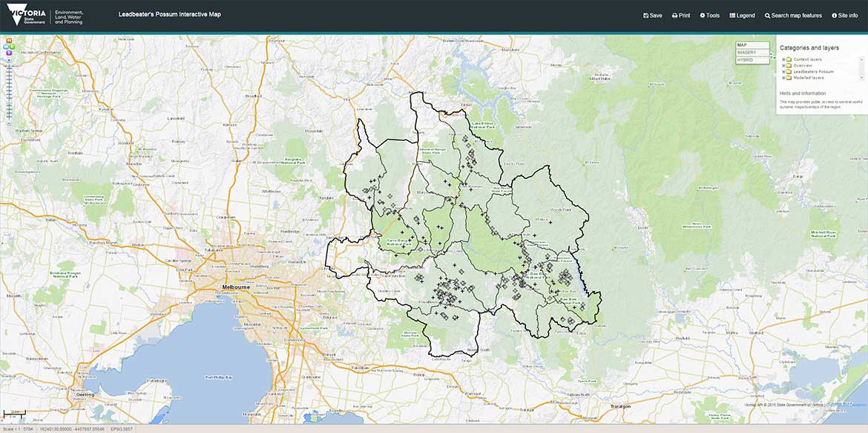
Task: Open the Tools menu
Action: (709, 16)
